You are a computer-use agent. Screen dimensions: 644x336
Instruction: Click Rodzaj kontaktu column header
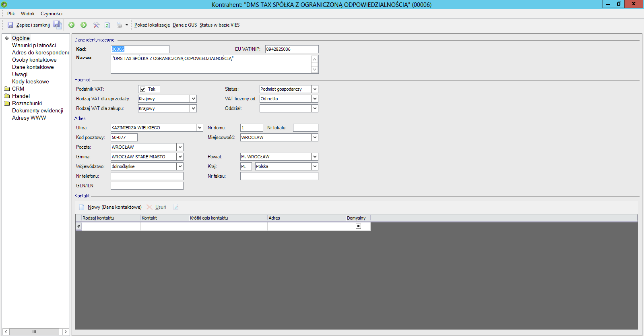coord(111,218)
